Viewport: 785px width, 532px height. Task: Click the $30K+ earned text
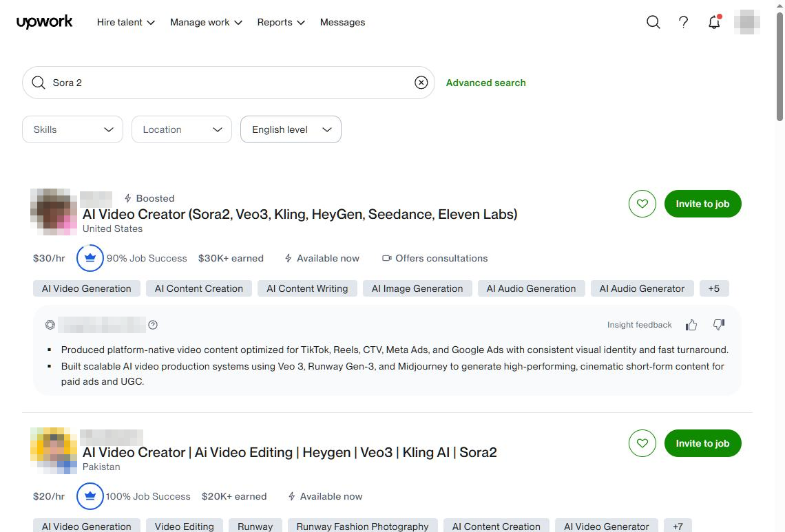[231, 258]
